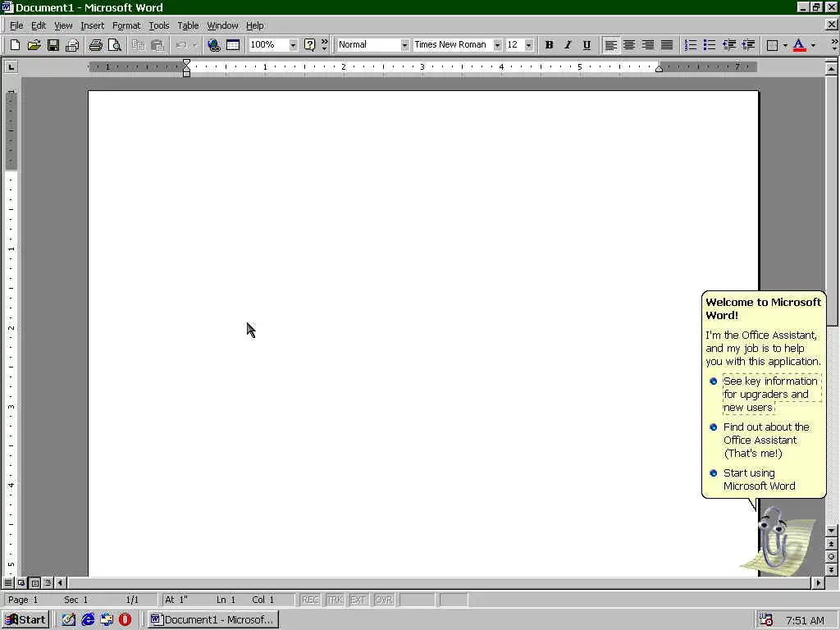Viewport: 840px width, 630px height.
Task: Click Next Page double arrow
Action: click(832, 570)
